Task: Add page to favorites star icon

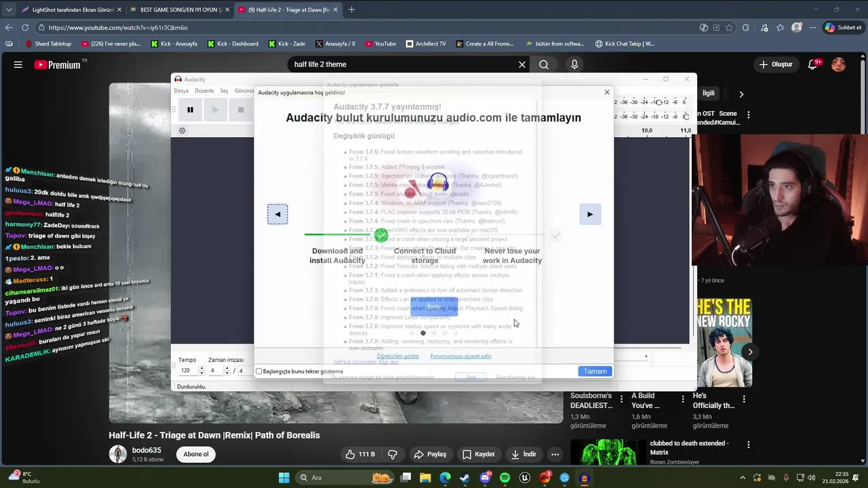Action: (x=730, y=28)
